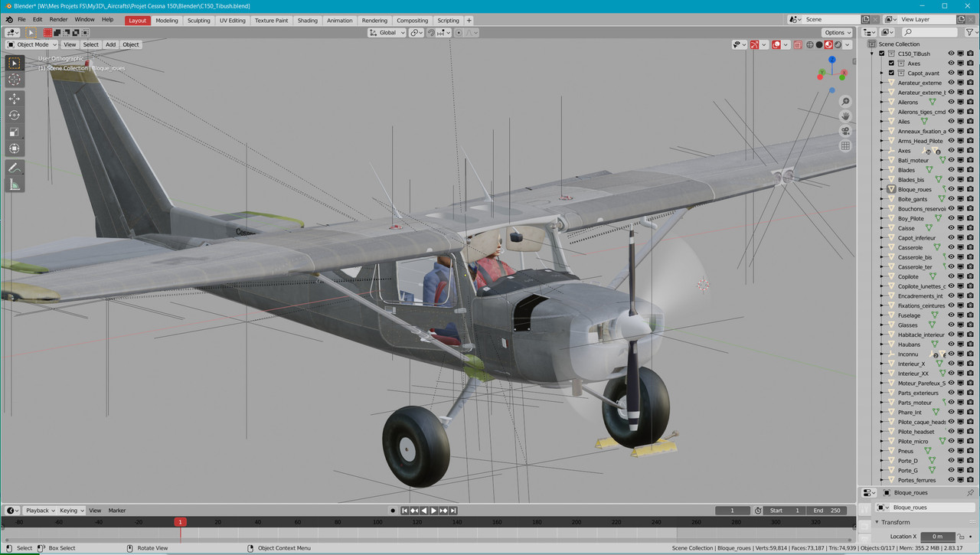Jump to timeline end frame

453,511
